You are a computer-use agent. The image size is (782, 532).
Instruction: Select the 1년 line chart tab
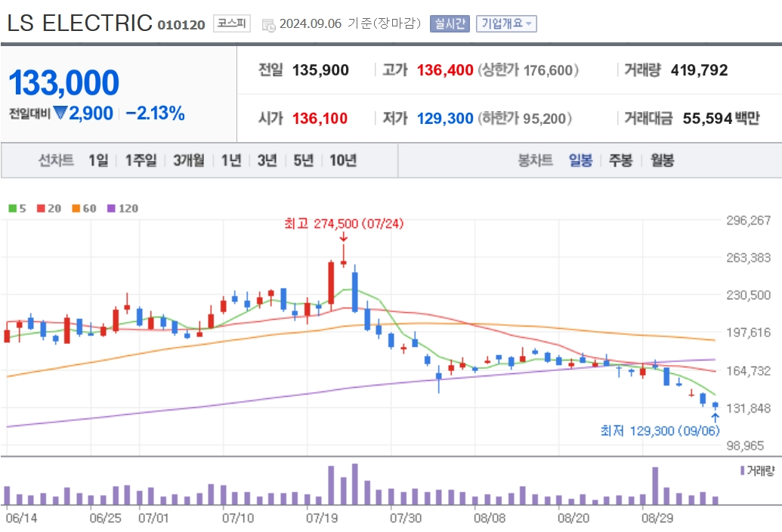click(231, 160)
